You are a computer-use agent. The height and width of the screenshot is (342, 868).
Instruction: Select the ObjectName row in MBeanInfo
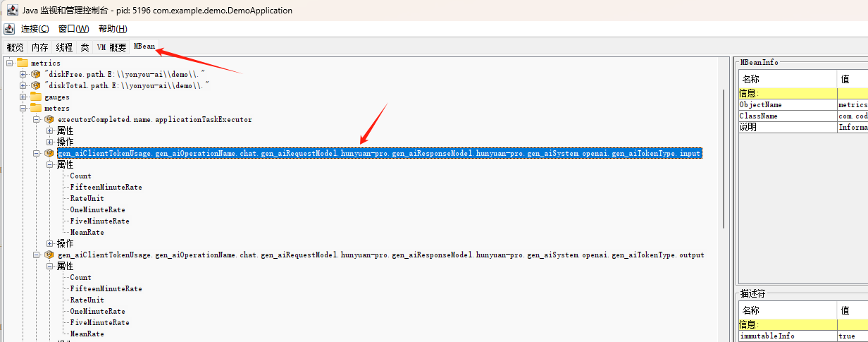tap(803, 104)
